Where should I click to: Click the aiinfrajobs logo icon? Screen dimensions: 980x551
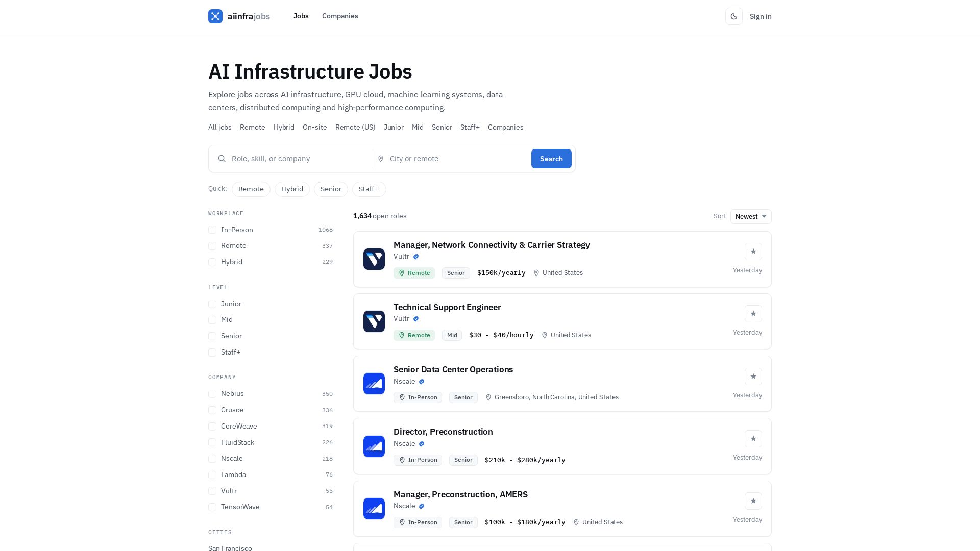(x=215, y=16)
